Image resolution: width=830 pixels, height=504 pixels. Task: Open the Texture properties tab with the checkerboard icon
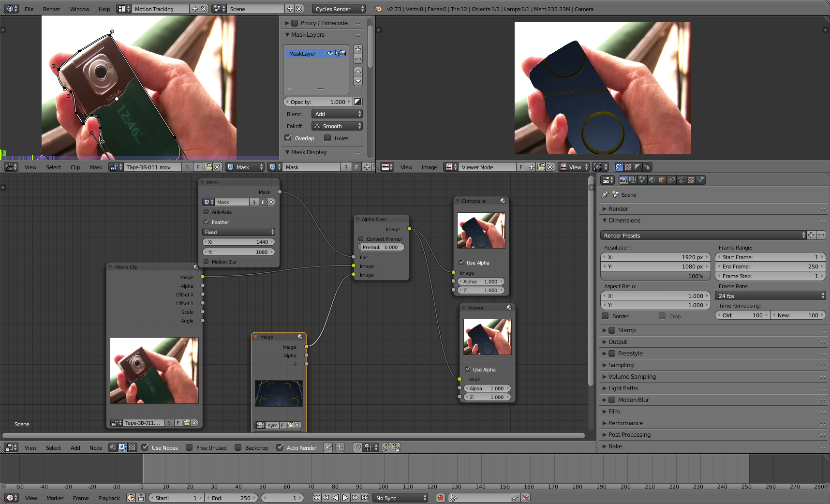(x=691, y=180)
